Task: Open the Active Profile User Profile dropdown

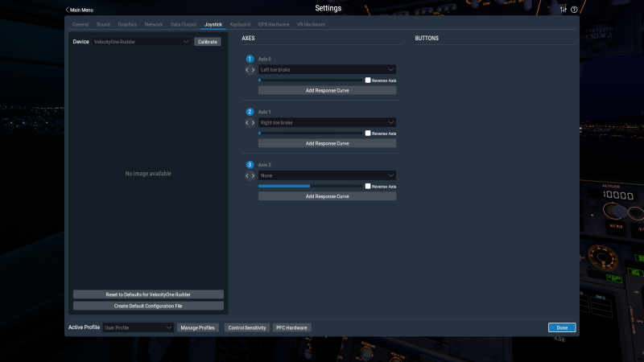Action: tap(138, 327)
